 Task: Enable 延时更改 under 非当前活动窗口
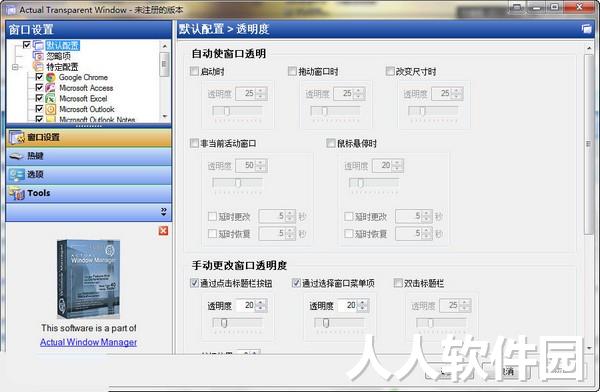point(212,217)
